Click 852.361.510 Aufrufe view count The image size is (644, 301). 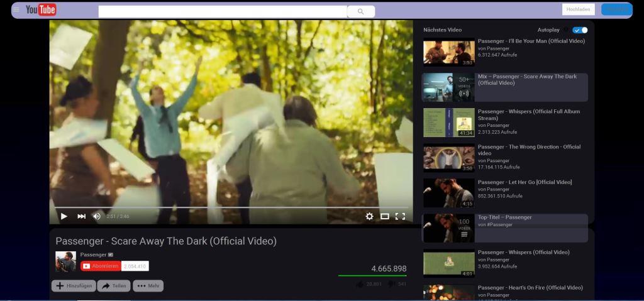click(500, 196)
